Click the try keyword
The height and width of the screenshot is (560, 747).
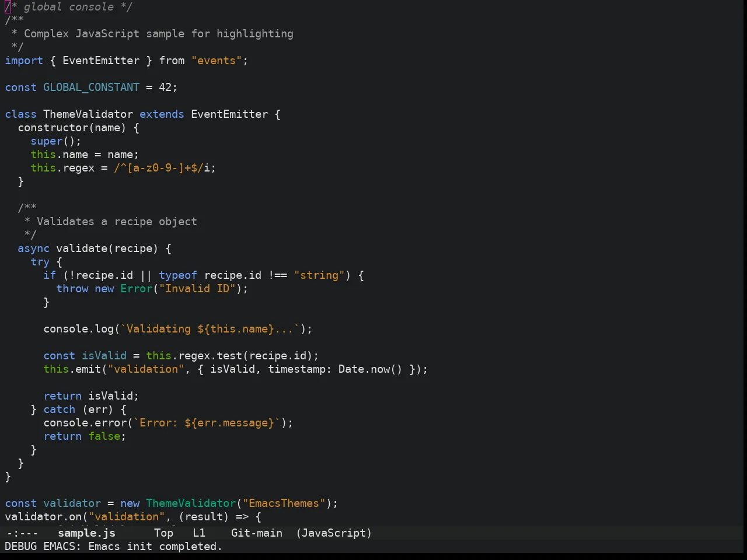40,262
